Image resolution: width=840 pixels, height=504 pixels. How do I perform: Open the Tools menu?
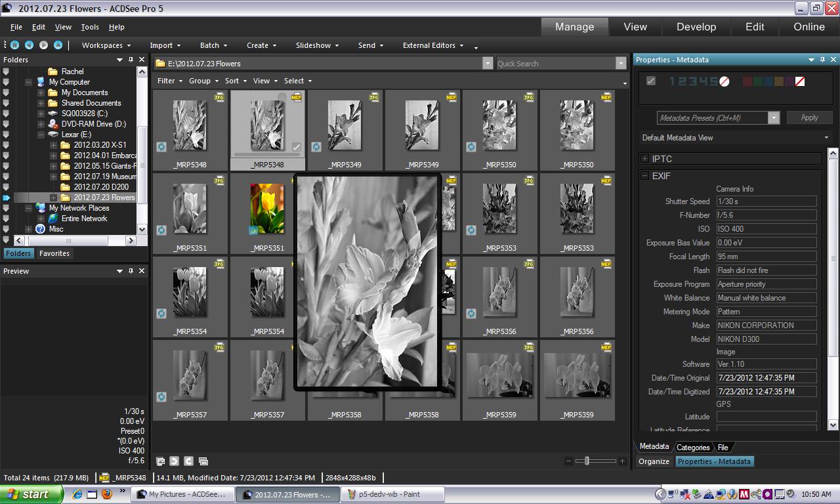click(90, 27)
